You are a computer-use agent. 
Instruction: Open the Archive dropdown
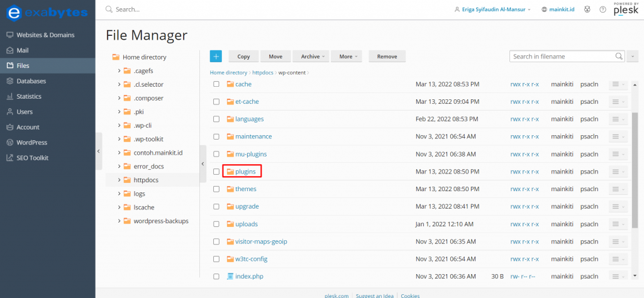[x=311, y=57]
